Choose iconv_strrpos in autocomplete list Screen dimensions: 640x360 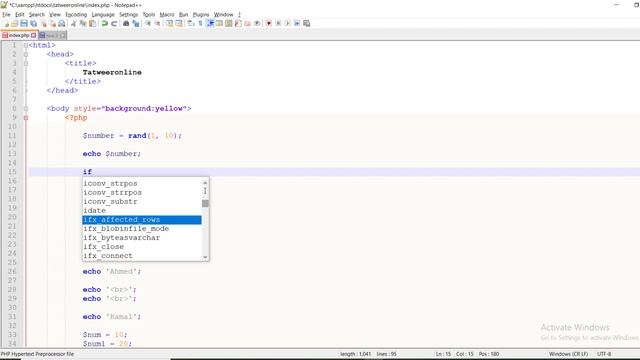coord(142,193)
